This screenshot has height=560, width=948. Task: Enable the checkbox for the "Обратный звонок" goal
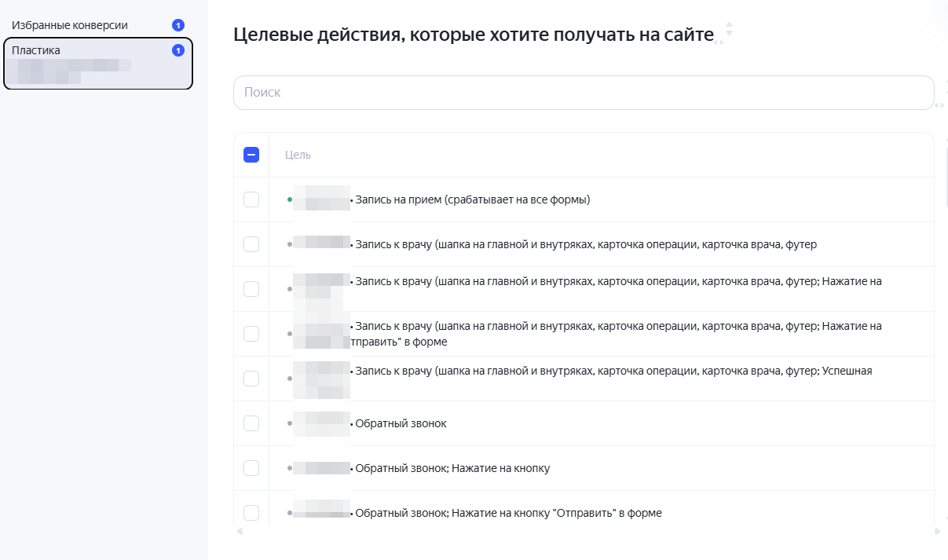(251, 423)
